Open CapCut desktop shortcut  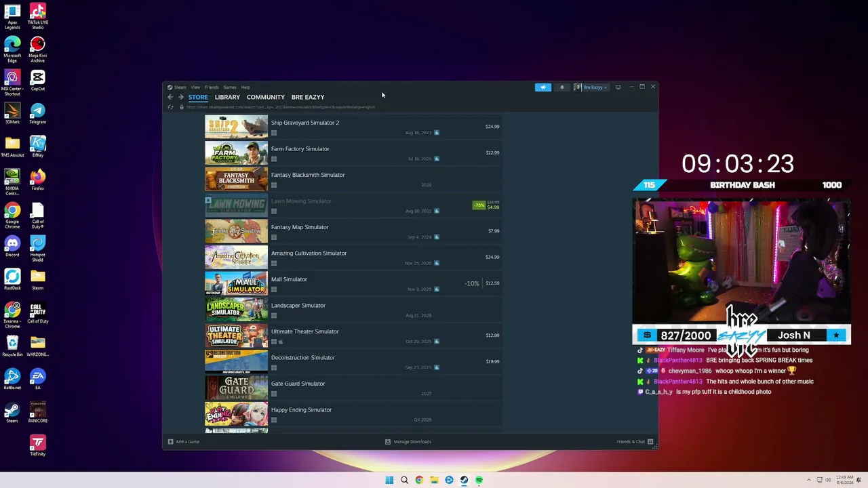tap(38, 81)
